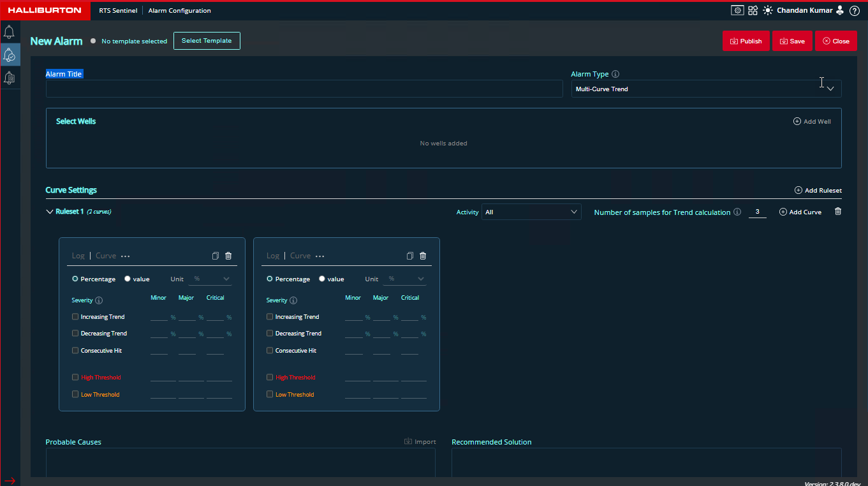868x486 pixels.
Task: Click the Select Template button
Action: coord(207,41)
